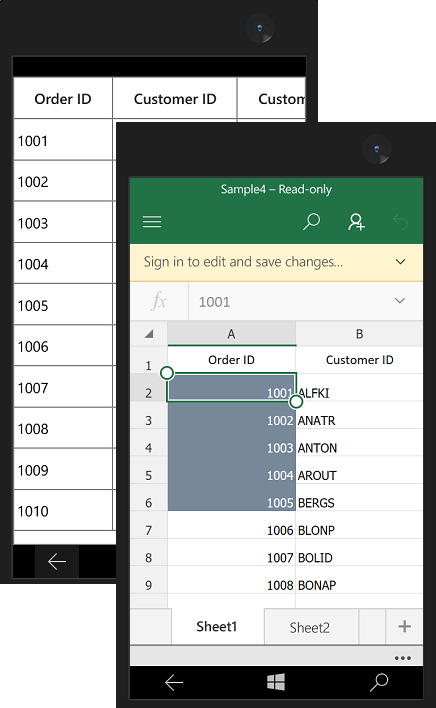Click the fx function icon

pos(159,301)
